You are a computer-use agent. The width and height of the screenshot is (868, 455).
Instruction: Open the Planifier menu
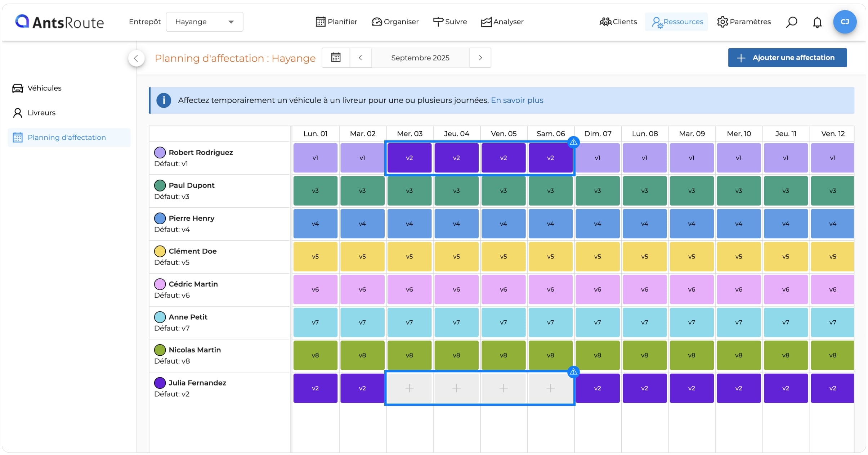[336, 22]
